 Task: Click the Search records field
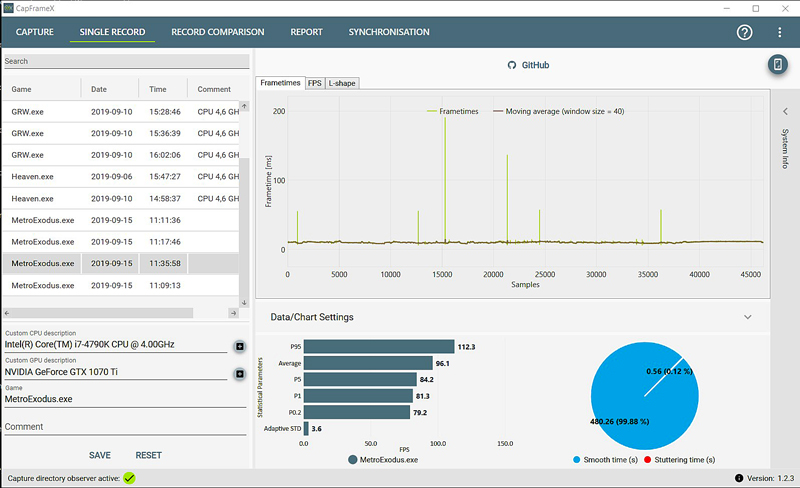[127, 61]
